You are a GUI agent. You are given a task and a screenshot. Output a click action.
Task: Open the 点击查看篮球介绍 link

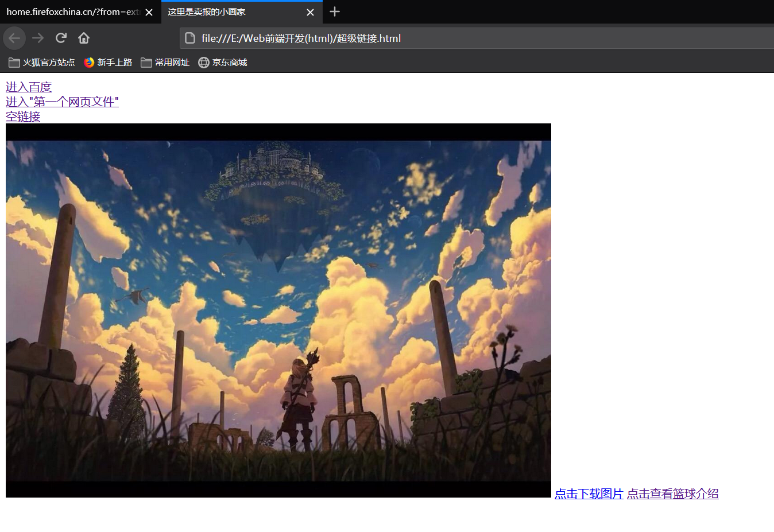[673, 494]
